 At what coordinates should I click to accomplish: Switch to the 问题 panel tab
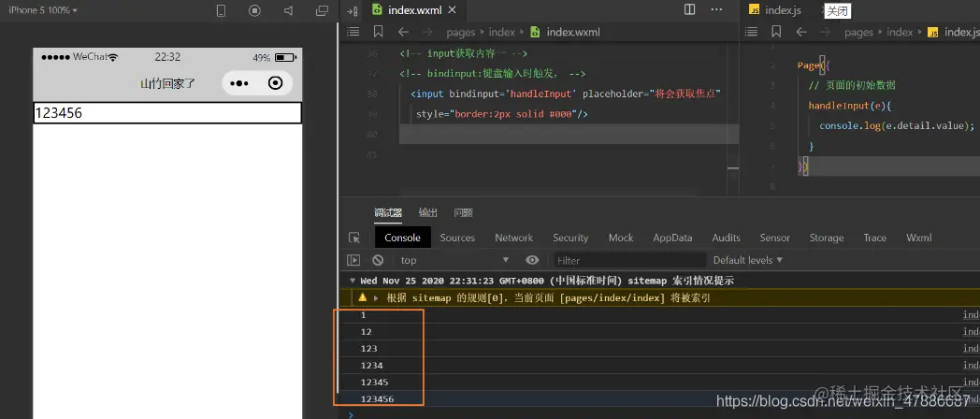pos(463,212)
